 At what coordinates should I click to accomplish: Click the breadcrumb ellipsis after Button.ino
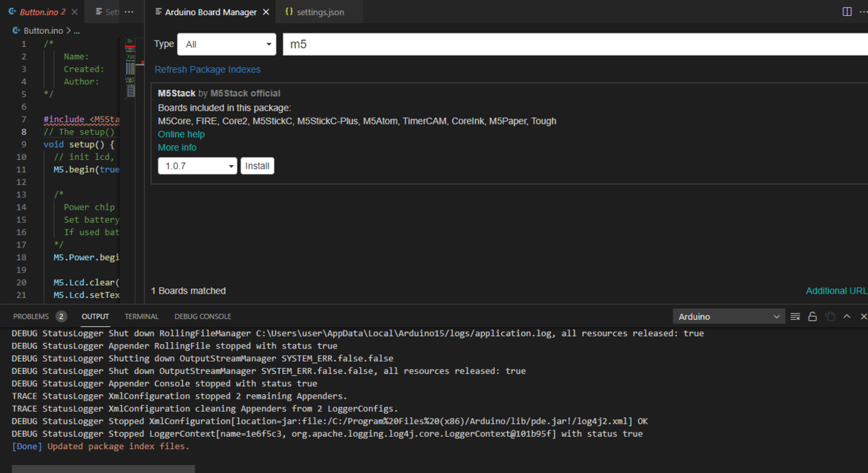pyautogui.click(x=77, y=31)
